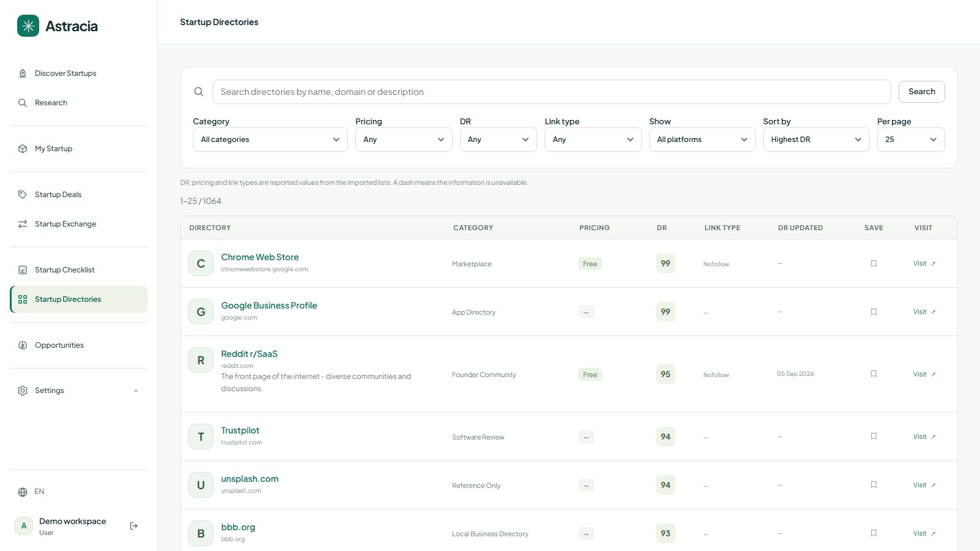980x551 pixels.
Task: Open the Show platforms dropdown
Action: point(703,140)
